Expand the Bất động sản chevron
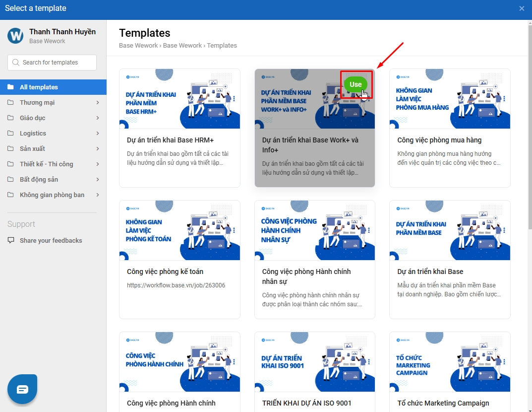 point(98,179)
